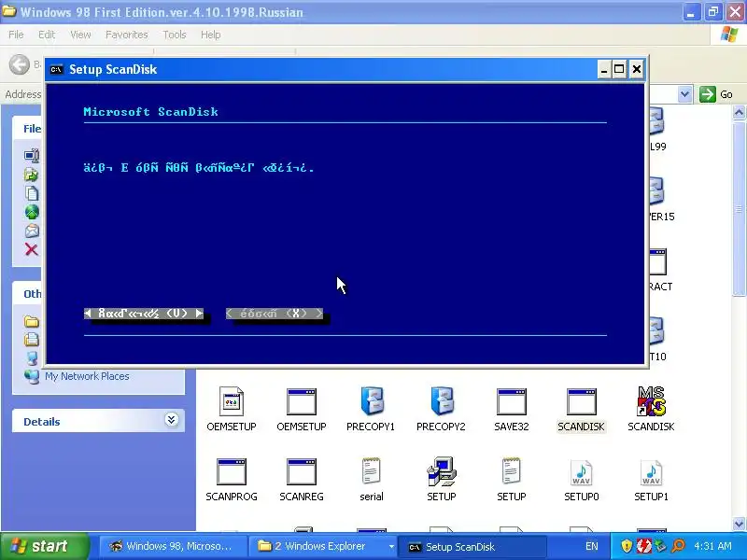This screenshot has height=560, width=747.
Task: Click the Windows flag logo in Explorer
Action: coord(729,35)
